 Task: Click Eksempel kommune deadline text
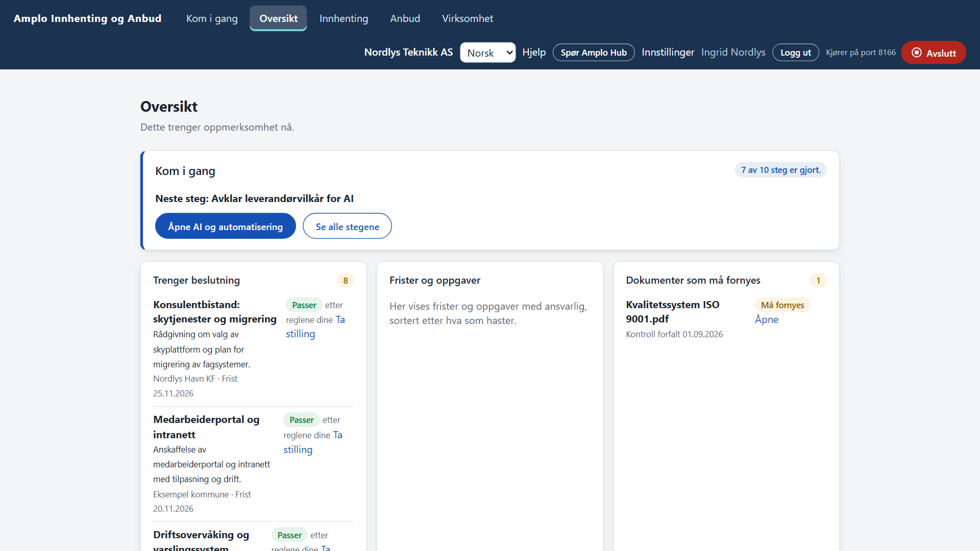click(x=202, y=501)
